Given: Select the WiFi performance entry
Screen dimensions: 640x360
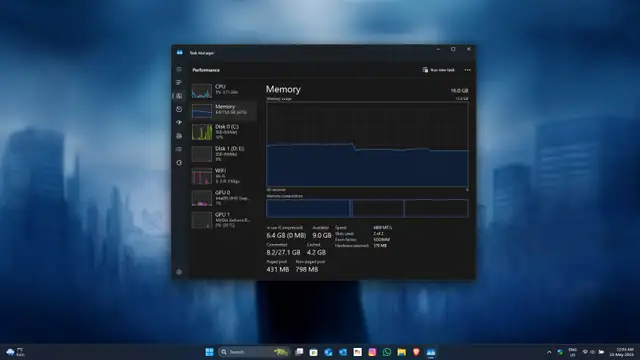Looking at the screenshot, I should point(223,176).
